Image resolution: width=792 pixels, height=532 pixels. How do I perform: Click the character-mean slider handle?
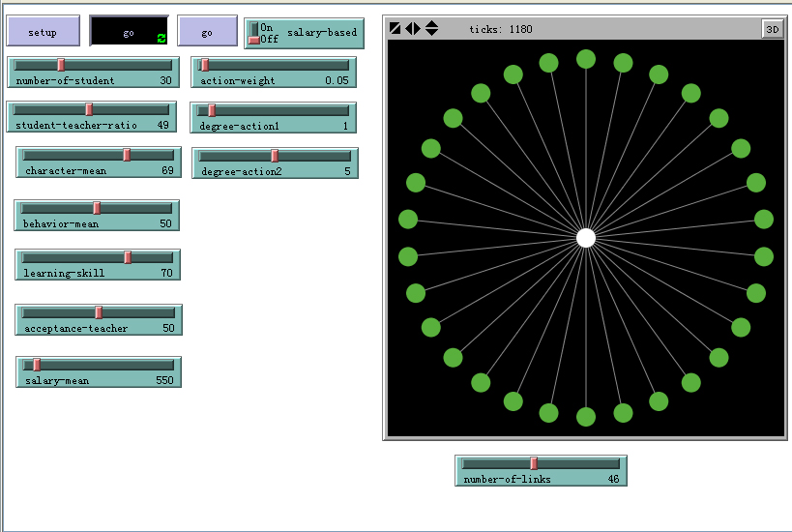point(127,155)
